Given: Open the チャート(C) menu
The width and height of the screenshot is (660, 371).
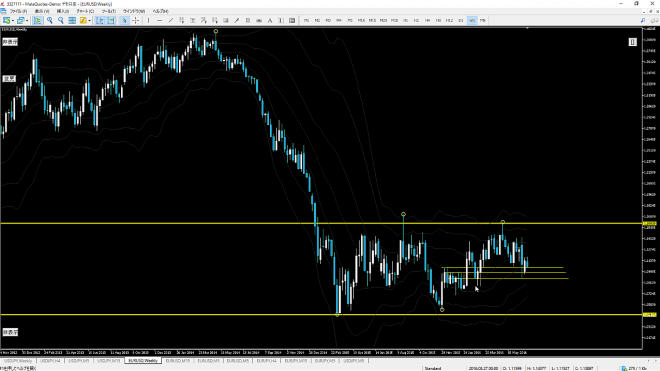Looking at the screenshot, I should point(85,11).
